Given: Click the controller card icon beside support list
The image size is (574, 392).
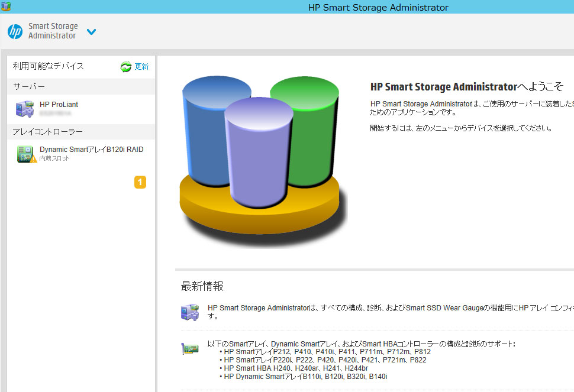Looking at the screenshot, I should 190,348.
